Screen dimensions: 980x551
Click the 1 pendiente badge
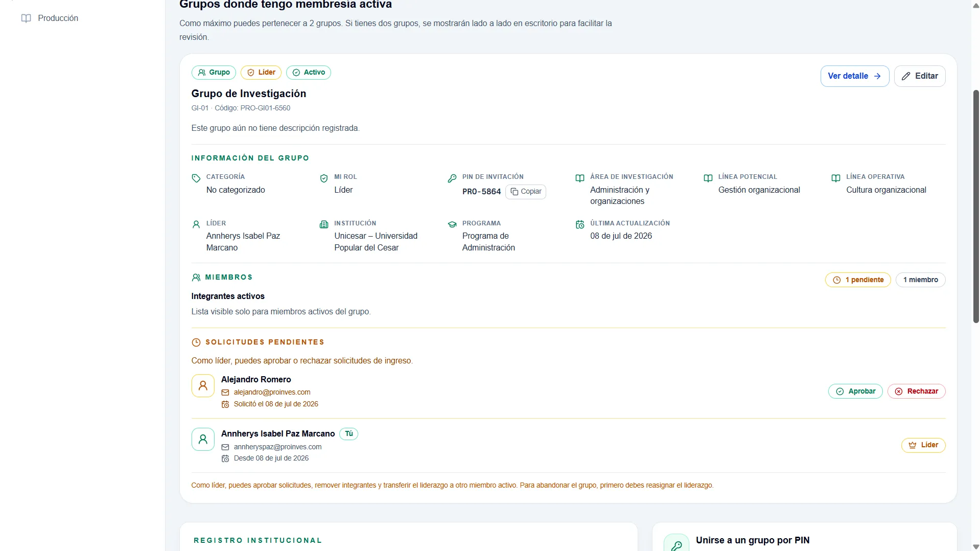pos(857,280)
